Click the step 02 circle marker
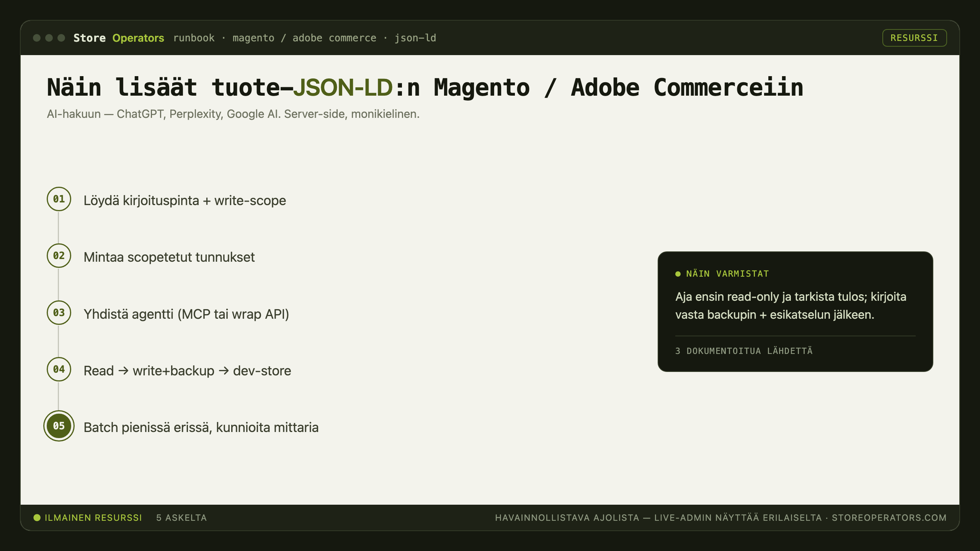 tap(59, 256)
